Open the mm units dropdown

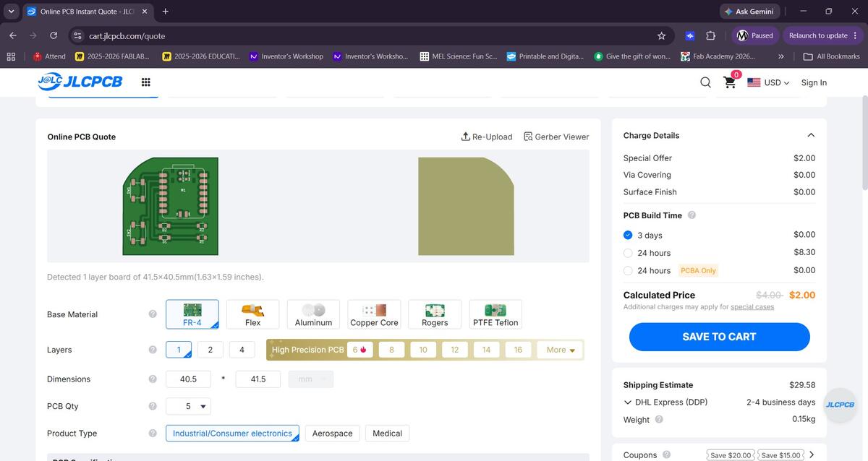point(311,379)
